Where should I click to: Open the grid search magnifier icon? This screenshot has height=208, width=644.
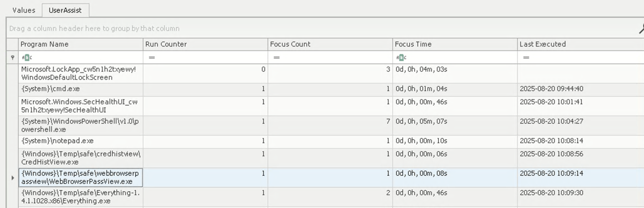click(641, 29)
